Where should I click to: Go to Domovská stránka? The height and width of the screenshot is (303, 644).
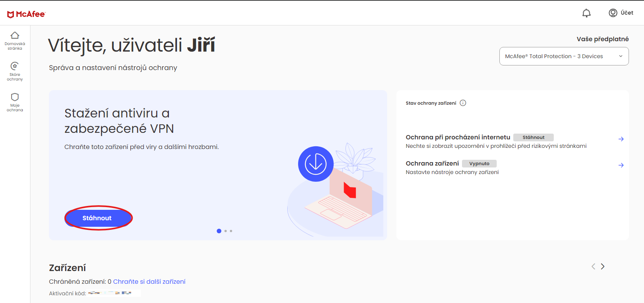click(x=15, y=41)
